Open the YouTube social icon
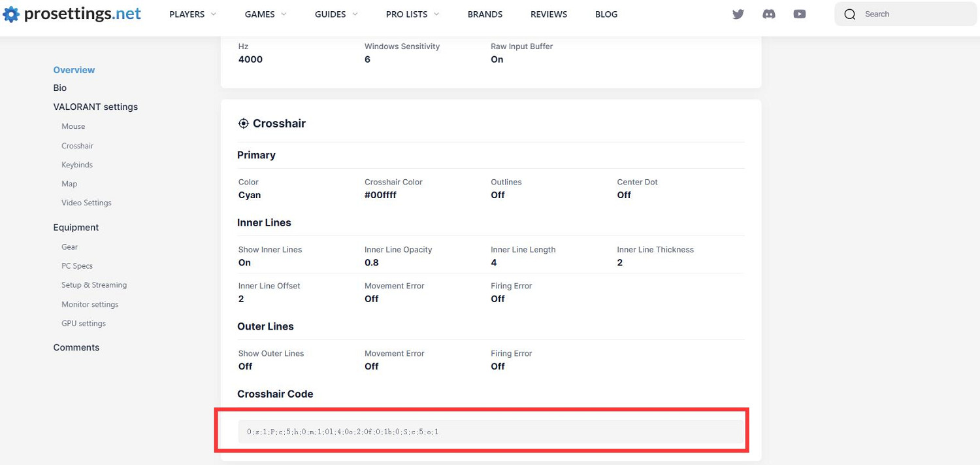980x465 pixels. tap(800, 14)
